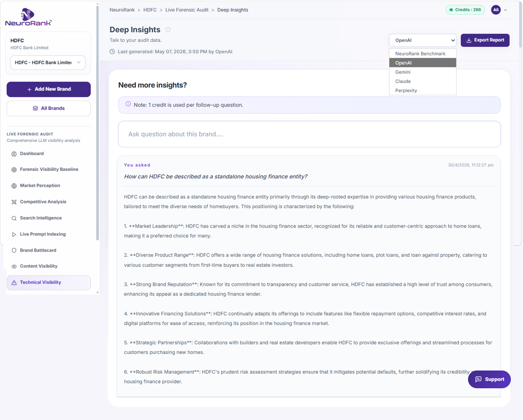Screen dimensions: 523x420
Task: Click HDFC breadcrumb link
Action: [150, 10]
